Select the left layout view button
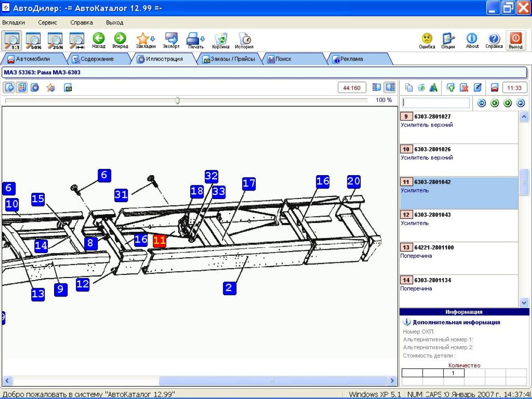This screenshot has width=532, height=399. [x=377, y=87]
